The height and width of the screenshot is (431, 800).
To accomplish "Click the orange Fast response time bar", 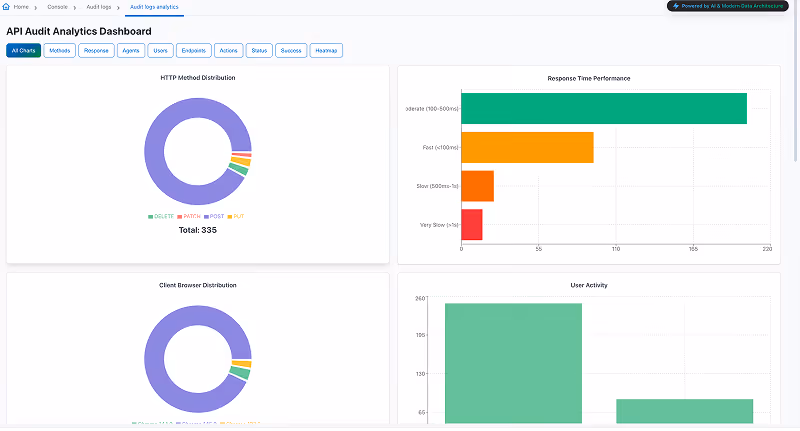I will click(x=528, y=147).
